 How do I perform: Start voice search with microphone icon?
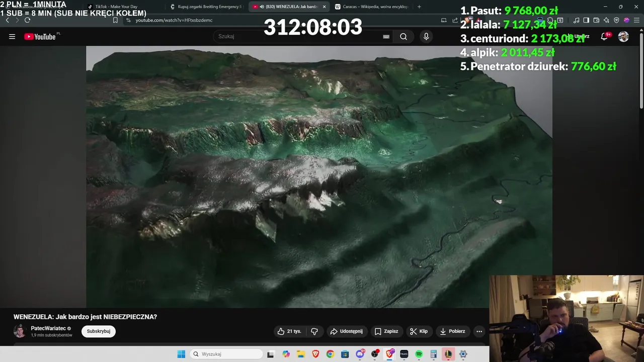click(426, 36)
